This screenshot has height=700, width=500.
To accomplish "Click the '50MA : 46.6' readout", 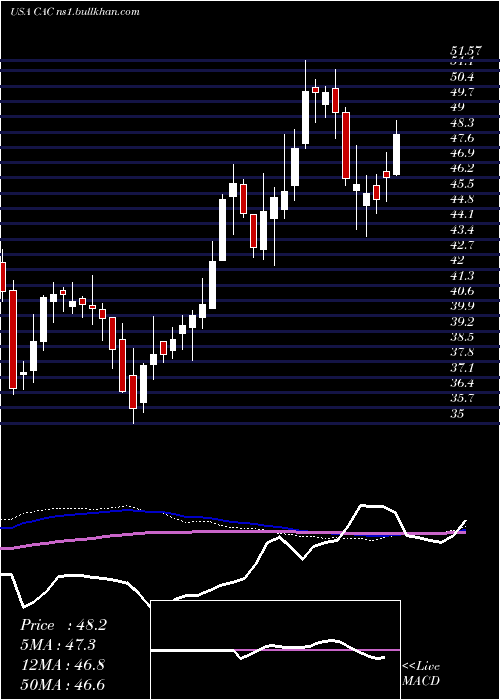I will tap(62, 684).
